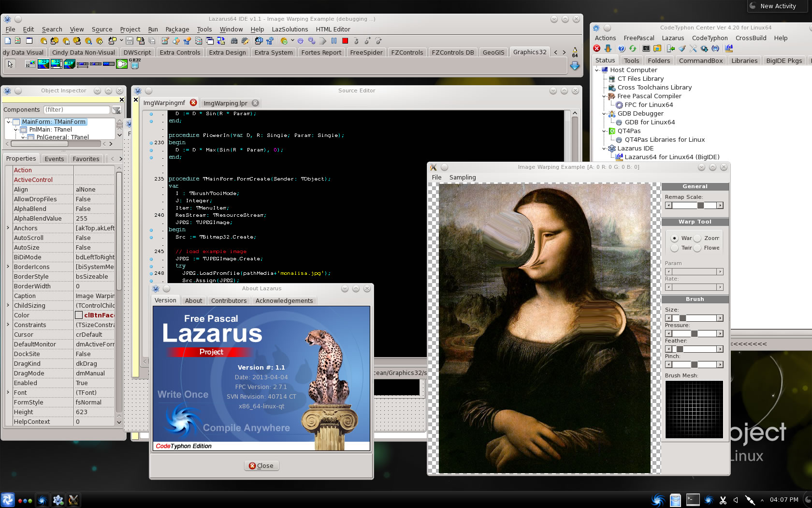Viewport: 812px width, 508px height.
Task: Click green refresh icon in CodeTyphon Center
Action: tap(633, 48)
